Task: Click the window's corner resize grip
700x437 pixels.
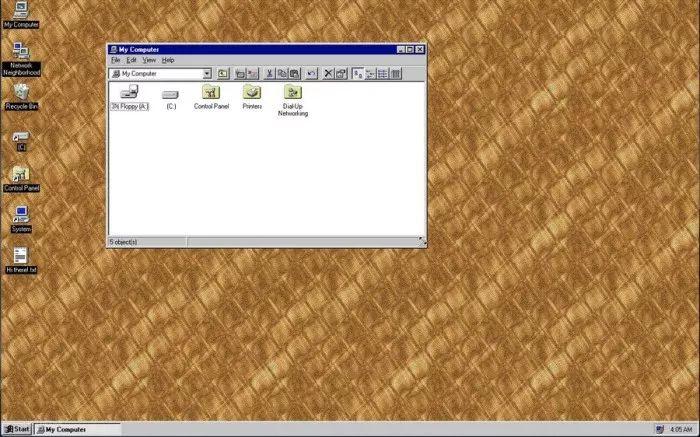Action: click(x=422, y=241)
